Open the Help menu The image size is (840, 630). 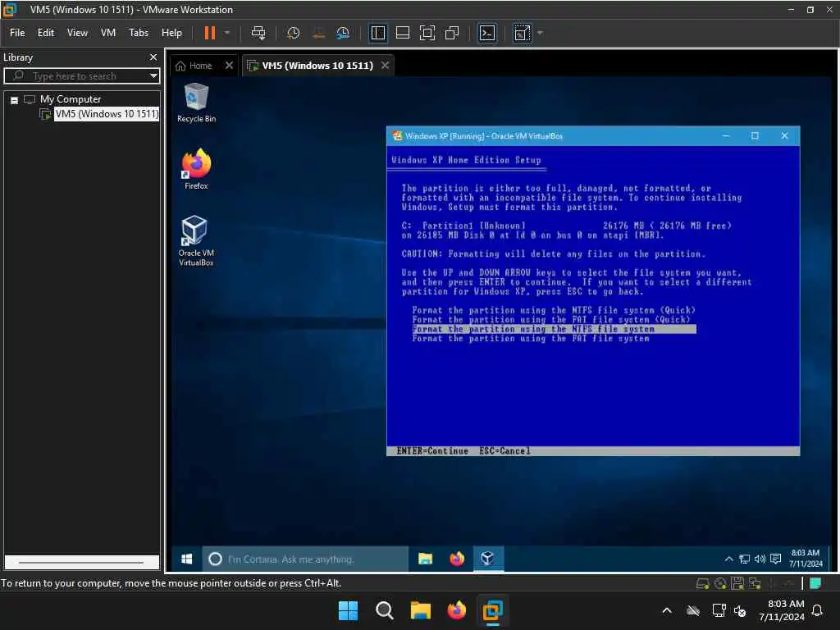tap(171, 33)
